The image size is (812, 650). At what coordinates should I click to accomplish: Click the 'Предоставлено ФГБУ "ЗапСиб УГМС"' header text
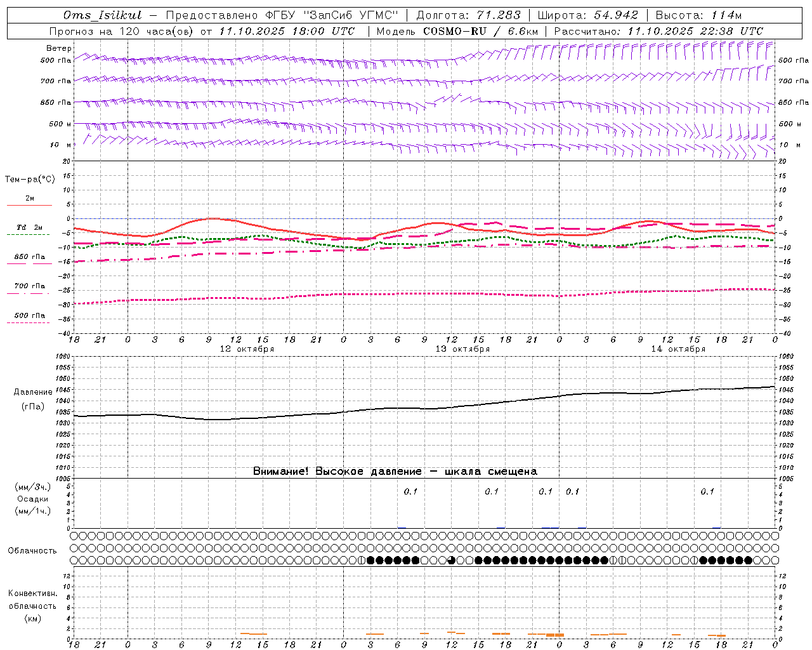(282, 15)
